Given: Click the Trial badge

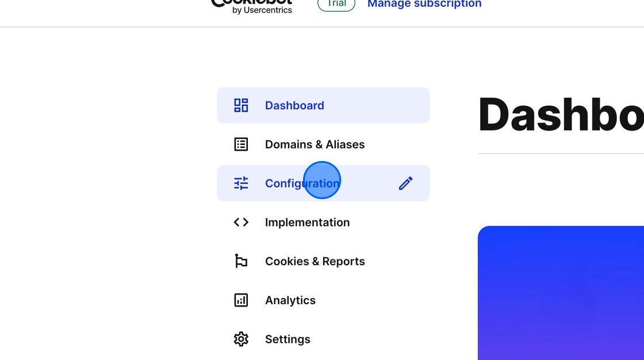Looking at the screenshot, I should [x=336, y=4].
